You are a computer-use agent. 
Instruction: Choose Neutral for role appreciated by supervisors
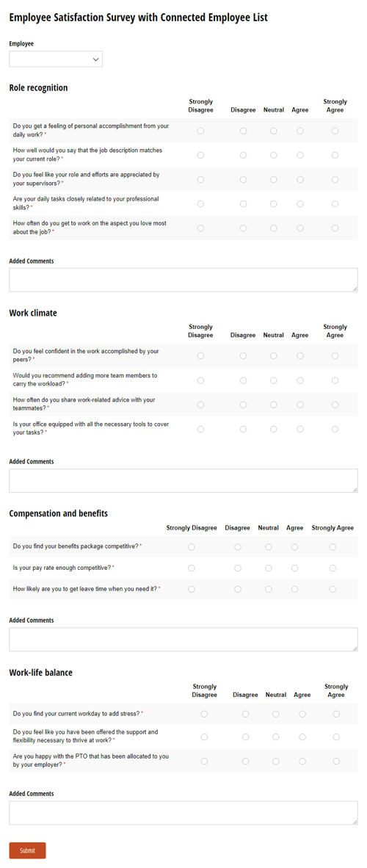274,180
